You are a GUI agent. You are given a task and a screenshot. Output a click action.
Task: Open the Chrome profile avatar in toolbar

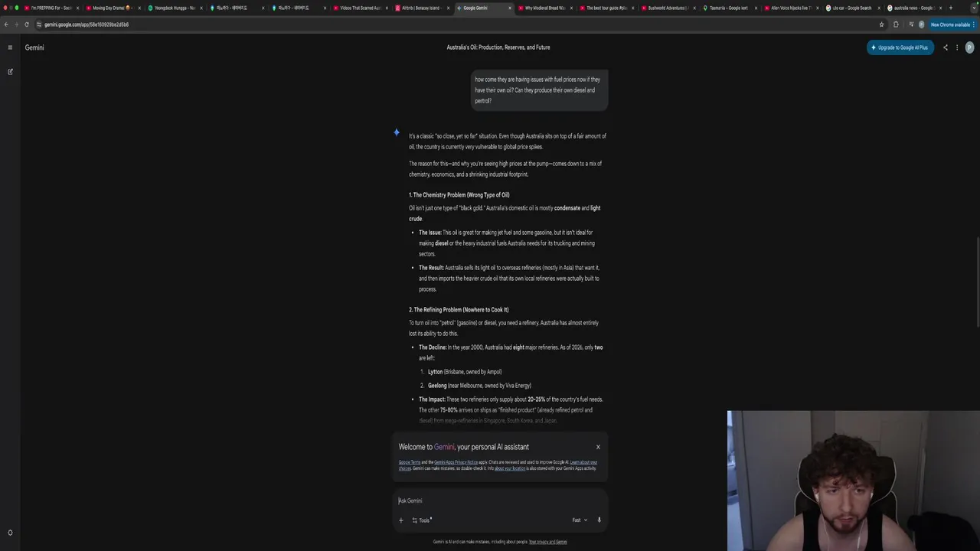(921, 24)
